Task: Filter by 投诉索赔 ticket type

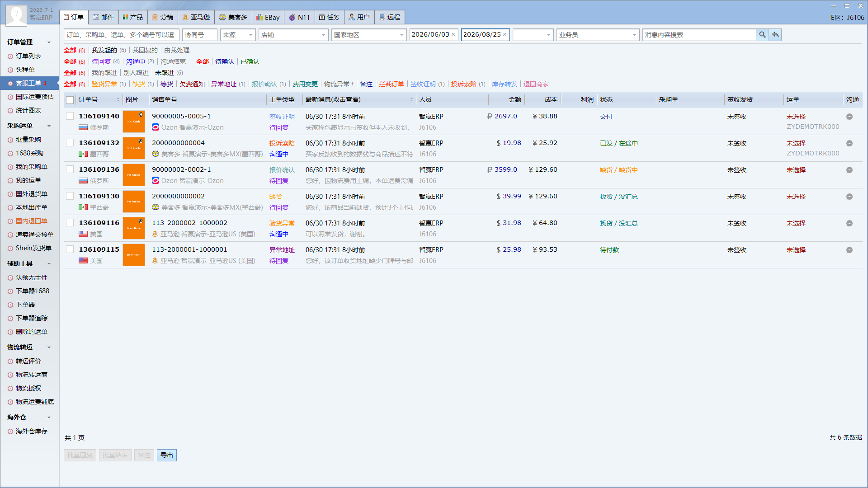Action: [x=463, y=84]
